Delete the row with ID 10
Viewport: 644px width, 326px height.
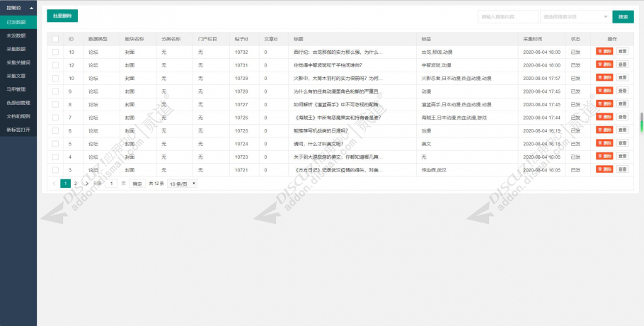[x=604, y=78]
